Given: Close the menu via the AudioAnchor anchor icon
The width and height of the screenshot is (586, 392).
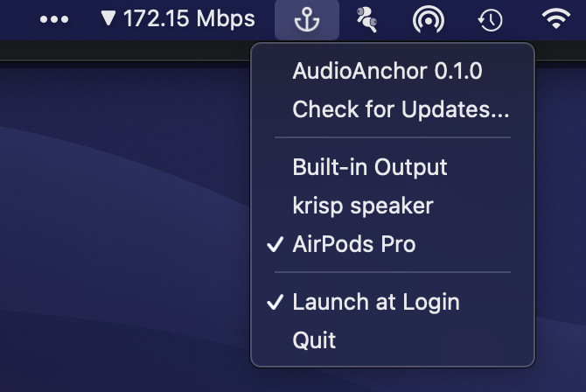Looking at the screenshot, I should pos(307,19).
